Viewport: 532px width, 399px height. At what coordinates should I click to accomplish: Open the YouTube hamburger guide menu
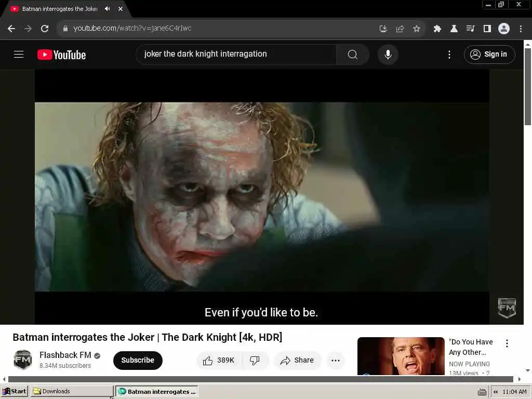click(x=19, y=54)
